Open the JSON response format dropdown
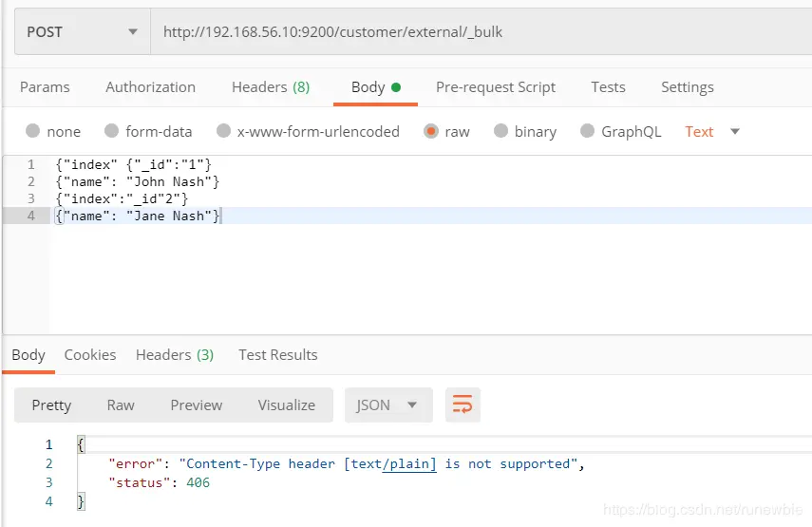 click(388, 405)
